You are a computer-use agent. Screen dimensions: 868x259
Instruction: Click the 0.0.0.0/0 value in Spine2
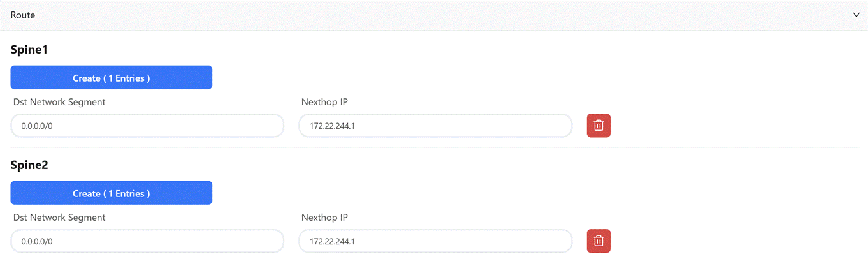pos(37,242)
